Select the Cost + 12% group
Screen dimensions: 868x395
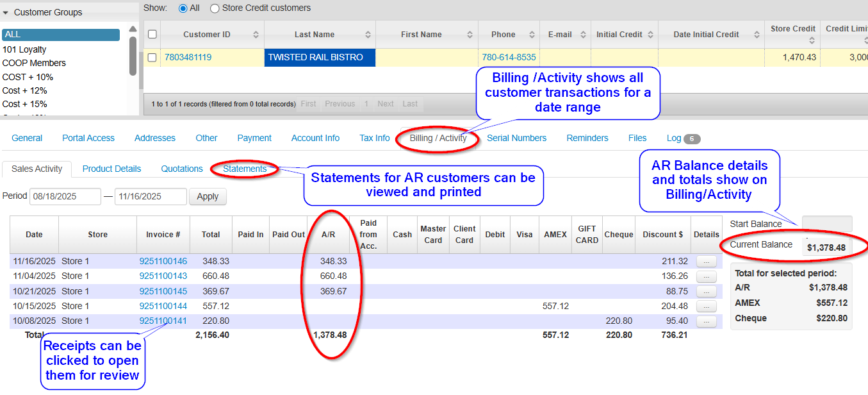[24, 90]
